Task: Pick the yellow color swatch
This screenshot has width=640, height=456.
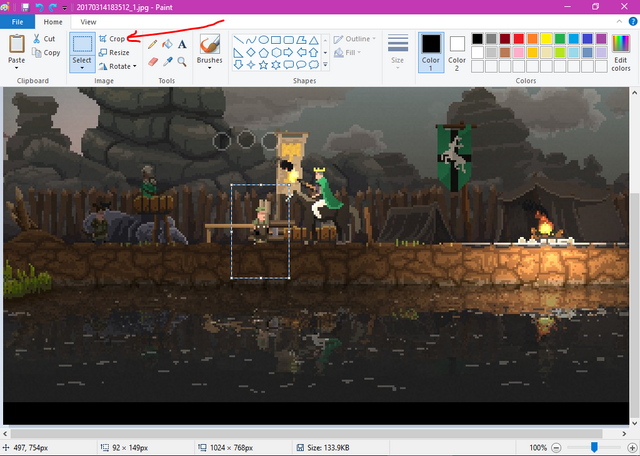Action: tap(546, 39)
